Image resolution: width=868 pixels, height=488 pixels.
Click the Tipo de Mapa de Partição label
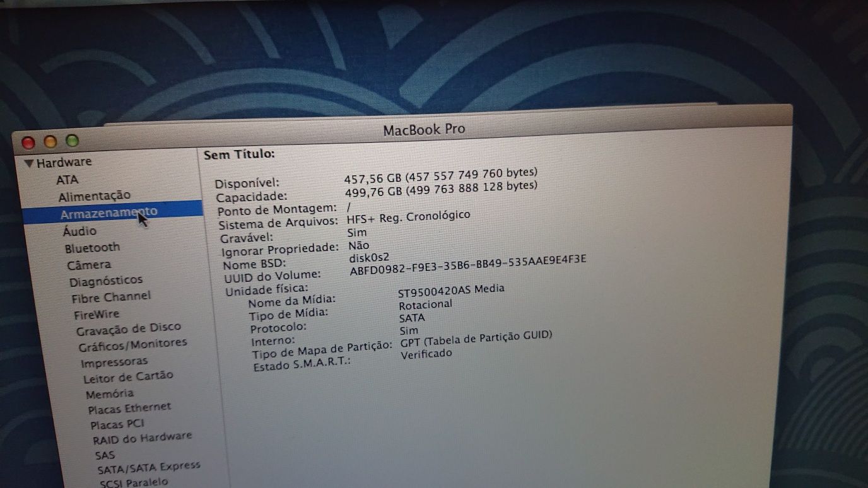click(x=322, y=349)
